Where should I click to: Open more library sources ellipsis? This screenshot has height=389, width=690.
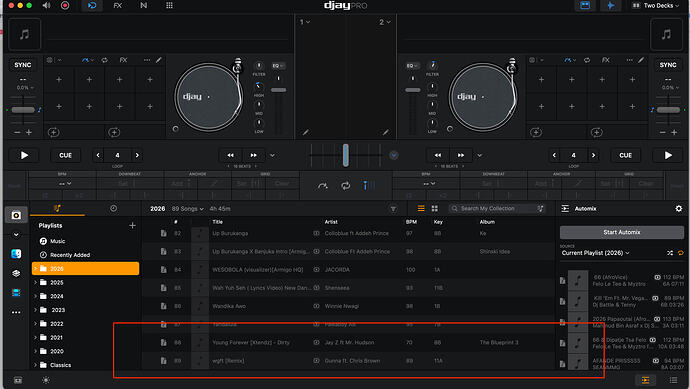16,312
